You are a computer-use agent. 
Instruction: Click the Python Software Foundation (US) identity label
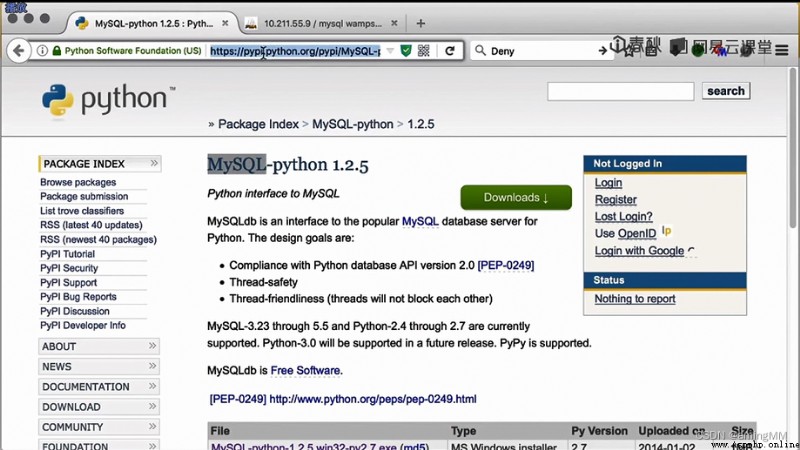click(133, 51)
